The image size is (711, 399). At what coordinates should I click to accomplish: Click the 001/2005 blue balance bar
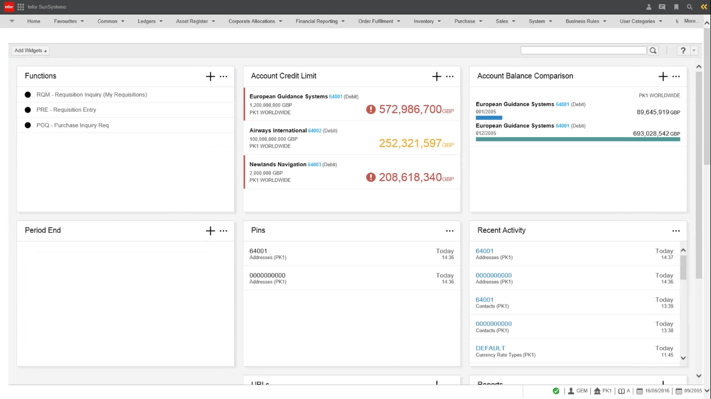click(489, 118)
